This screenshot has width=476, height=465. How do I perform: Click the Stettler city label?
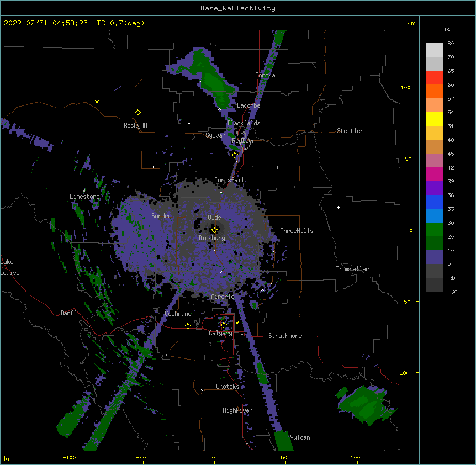click(x=350, y=131)
